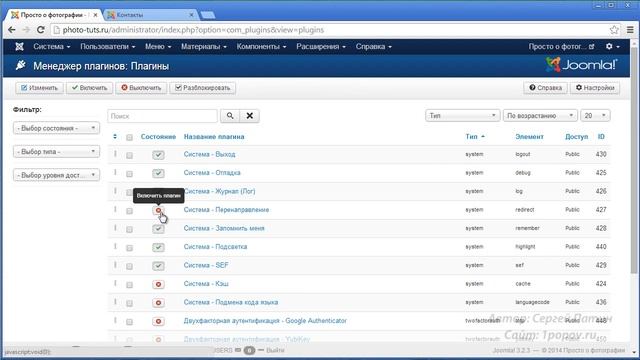Image resolution: width=640 pixels, height=360 pixels.
Task: Disable the Система - Выход plugin status icon
Action: coord(158,155)
